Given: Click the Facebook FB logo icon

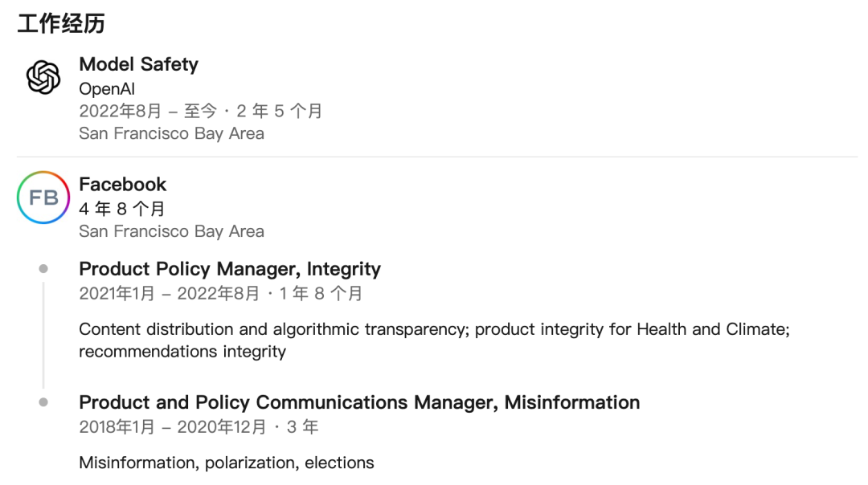Looking at the screenshot, I should point(43,198).
